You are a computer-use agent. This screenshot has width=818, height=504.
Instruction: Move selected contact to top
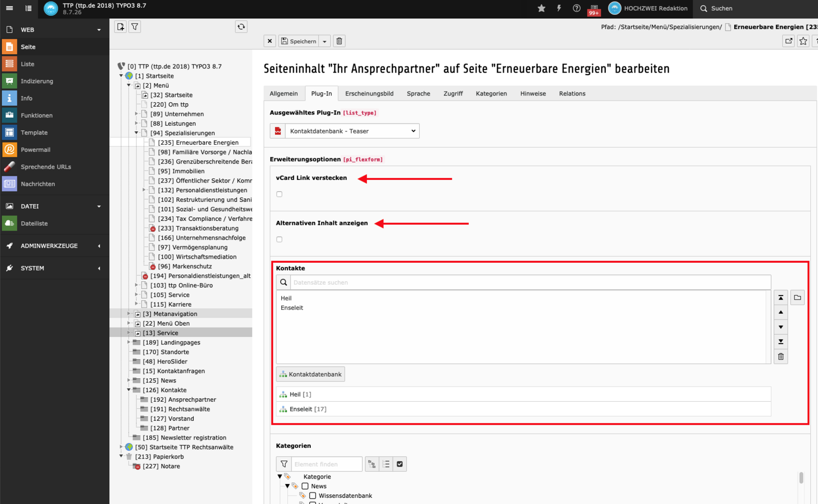click(781, 297)
